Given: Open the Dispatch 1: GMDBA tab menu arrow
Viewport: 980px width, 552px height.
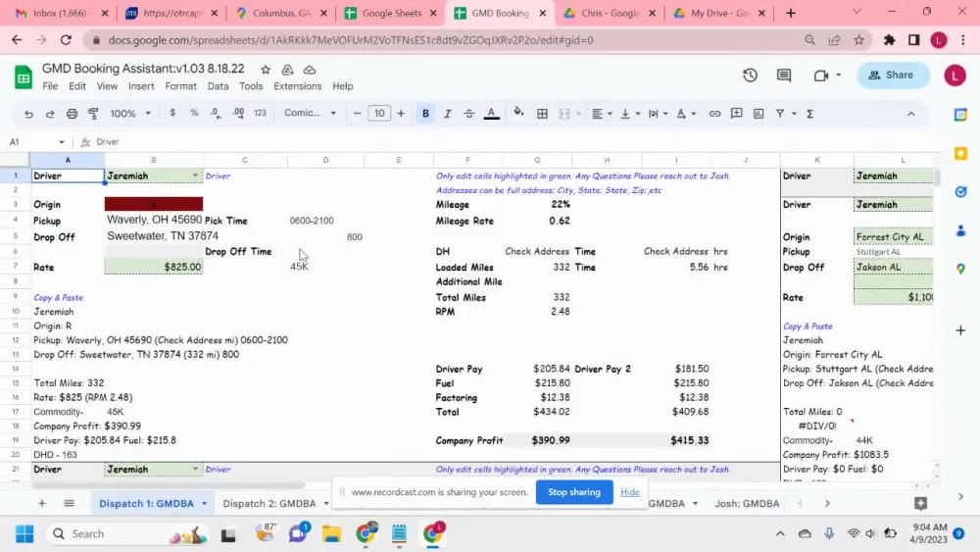Looking at the screenshot, I should pyautogui.click(x=205, y=503).
